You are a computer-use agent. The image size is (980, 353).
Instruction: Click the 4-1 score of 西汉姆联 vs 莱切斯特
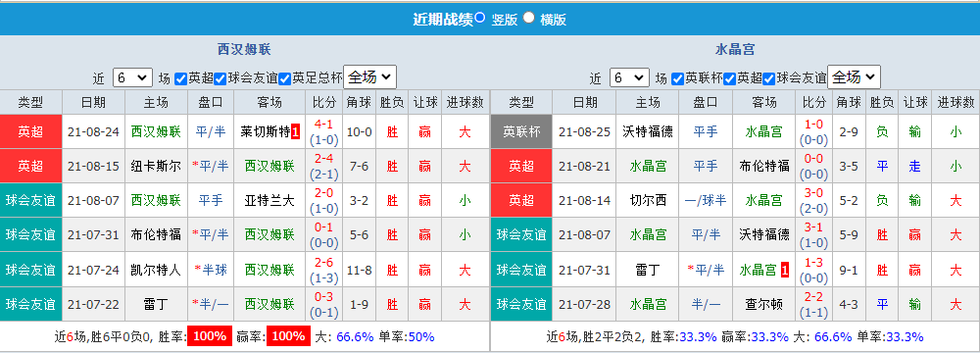click(323, 126)
